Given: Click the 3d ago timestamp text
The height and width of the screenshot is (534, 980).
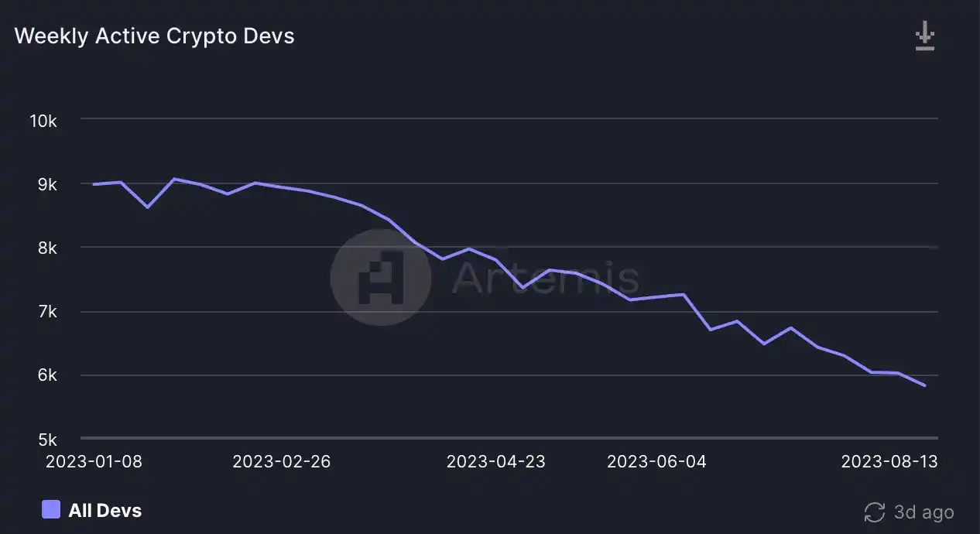Looking at the screenshot, I should (x=923, y=512).
